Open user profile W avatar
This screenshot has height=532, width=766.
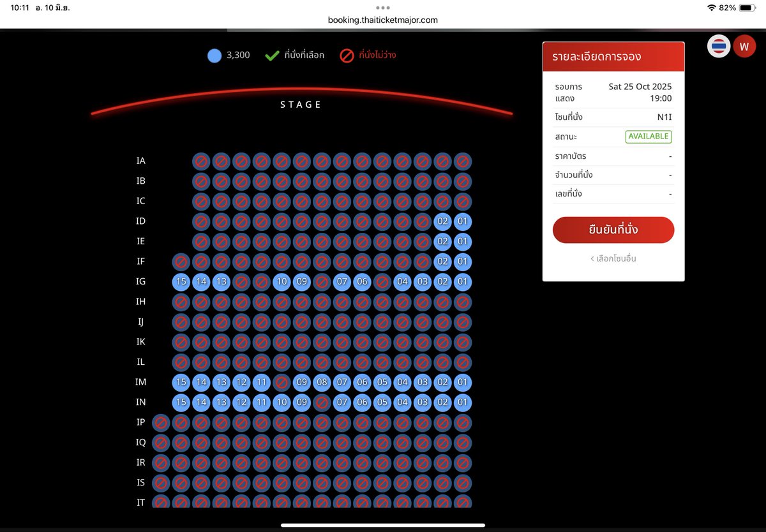pyautogui.click(x=744, y=47)
